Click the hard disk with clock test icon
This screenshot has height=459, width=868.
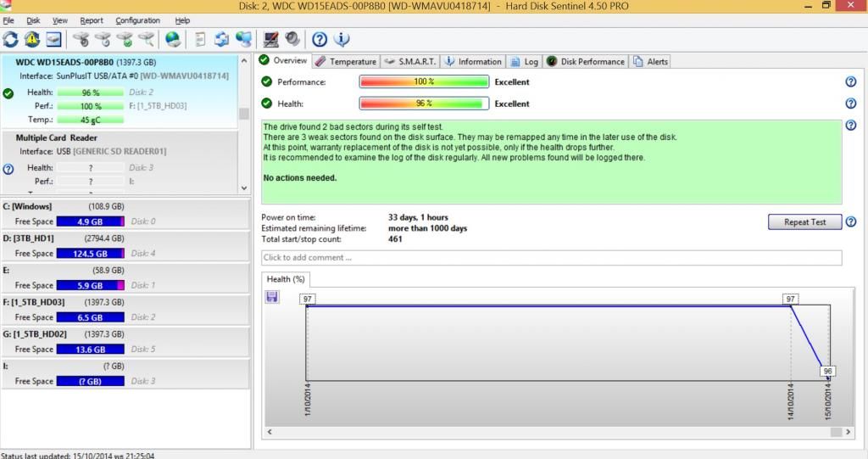pyautogui.click(x=103, y=39)
